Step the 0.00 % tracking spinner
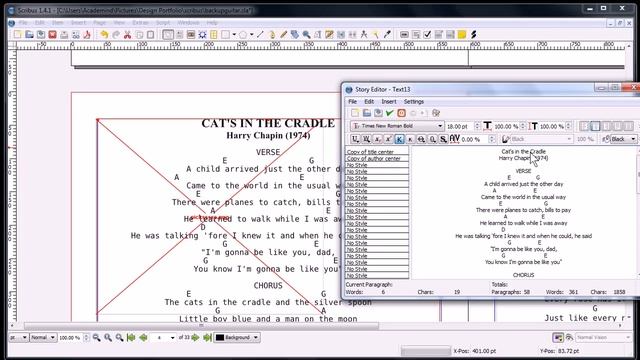 coord(492,139)
